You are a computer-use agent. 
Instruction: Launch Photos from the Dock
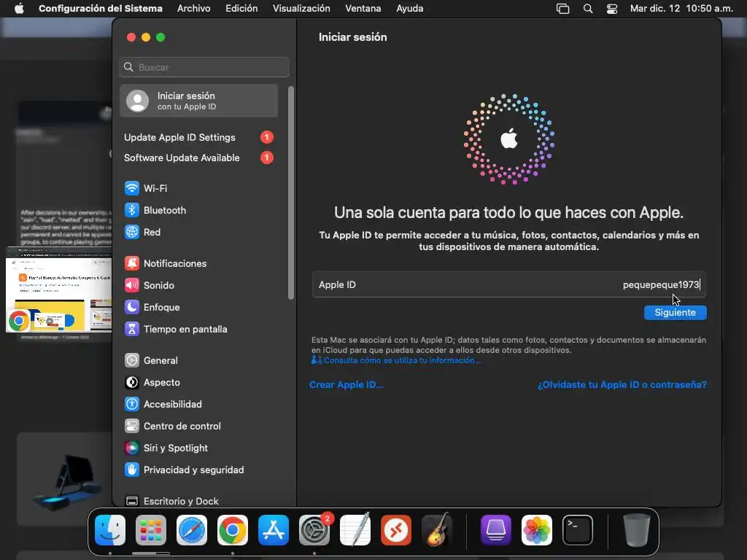537,530
